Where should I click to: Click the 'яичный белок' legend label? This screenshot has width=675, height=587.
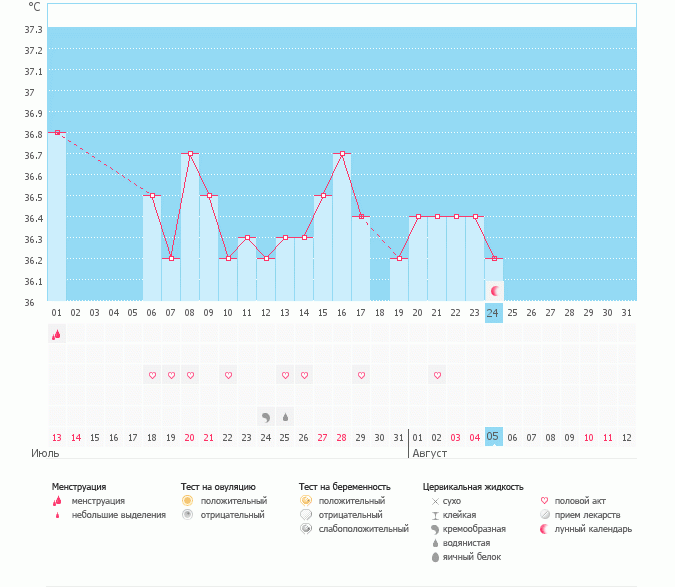click(471, 557)
